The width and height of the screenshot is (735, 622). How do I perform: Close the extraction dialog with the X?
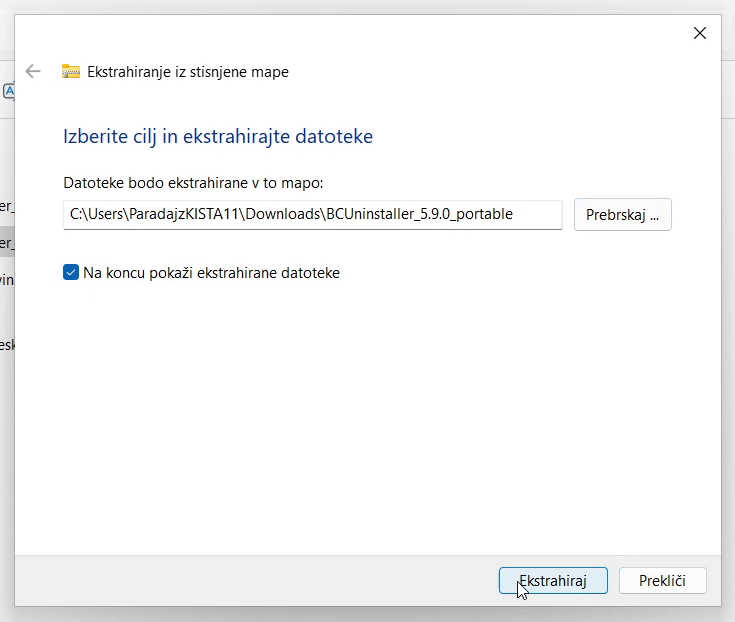700,33
